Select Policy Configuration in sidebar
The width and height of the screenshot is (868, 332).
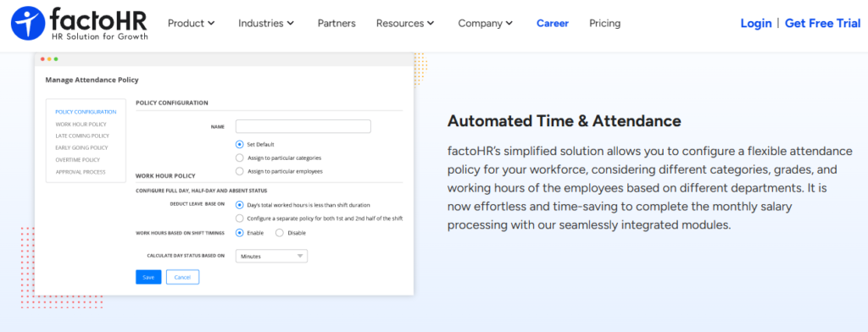(x=86, y=112)
